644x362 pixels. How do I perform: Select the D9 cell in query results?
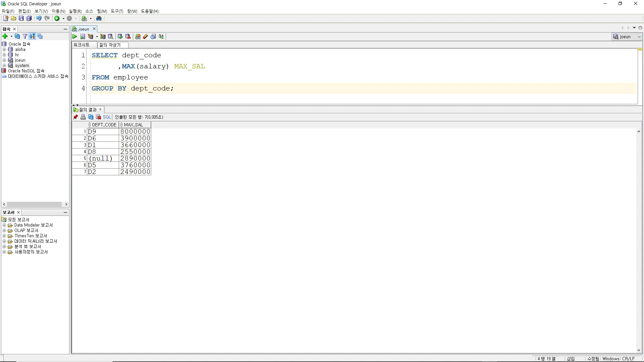(102, 132)
